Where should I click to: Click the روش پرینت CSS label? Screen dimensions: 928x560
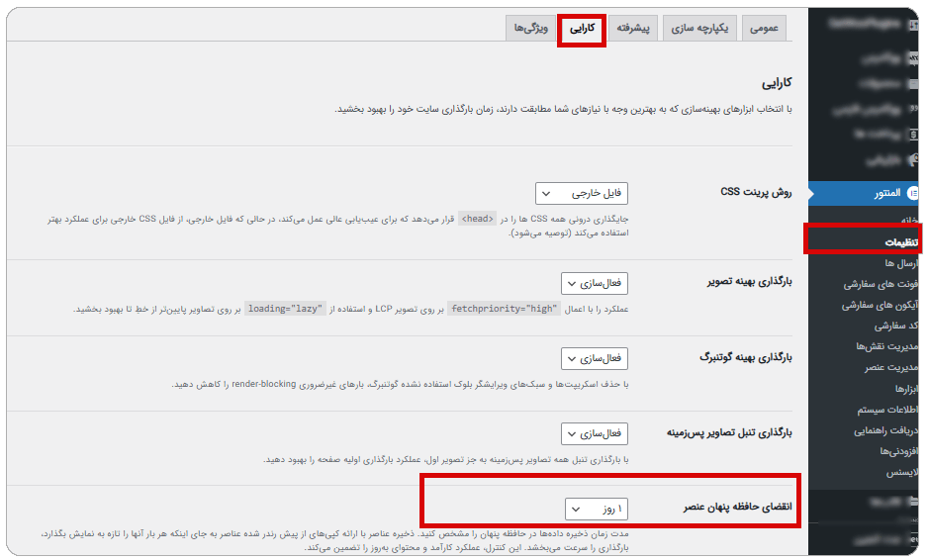point(756,192)
